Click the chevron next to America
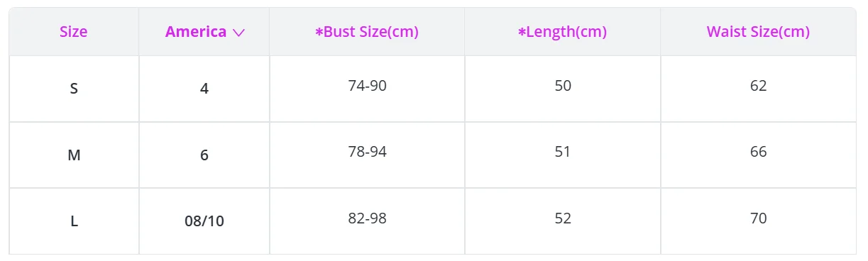This screenshot has width=868, height=261. 238,33
